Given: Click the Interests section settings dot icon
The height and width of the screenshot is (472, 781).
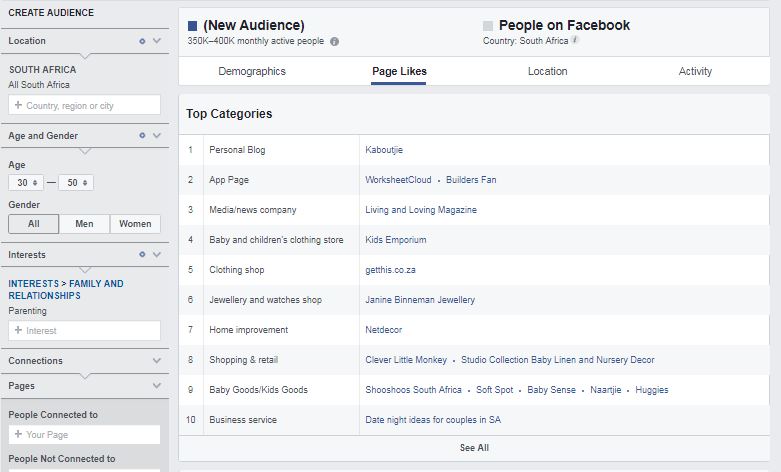Looking at the screenshot, I should click(x=142, y=254).
